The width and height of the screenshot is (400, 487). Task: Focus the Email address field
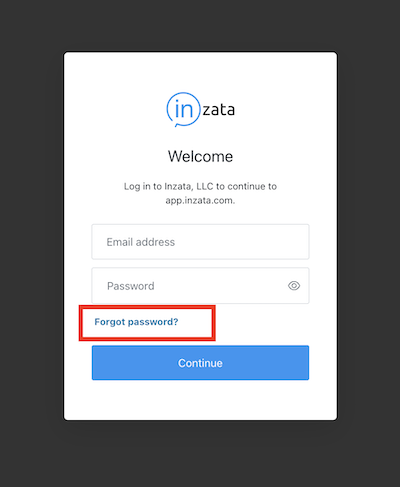tap(200, 242)
